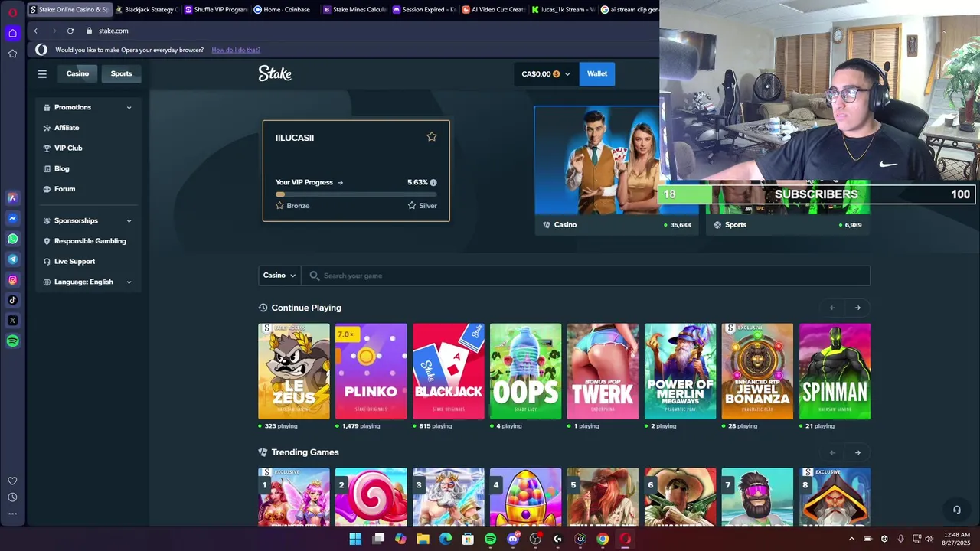Click the VIP progress bar
980x551 pixels.
click(x=356, y=194)
